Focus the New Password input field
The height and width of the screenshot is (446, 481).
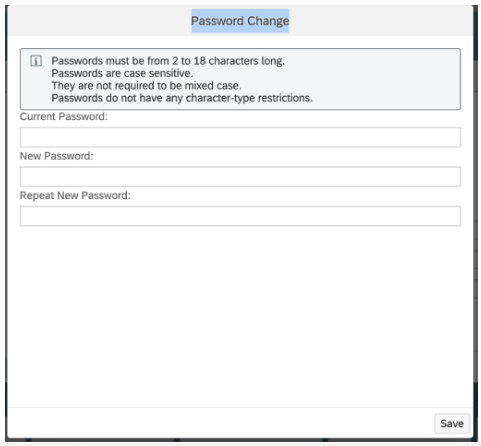coord(240,176)
